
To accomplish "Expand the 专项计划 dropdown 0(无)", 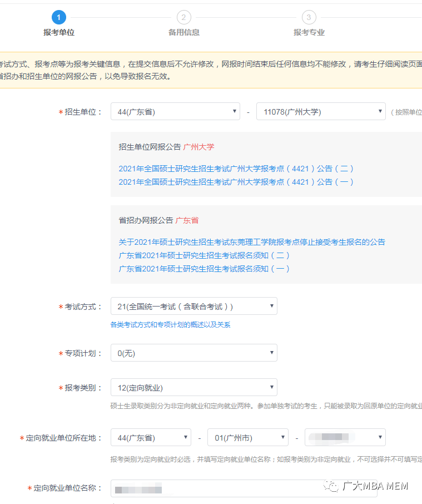I will 194,353.
